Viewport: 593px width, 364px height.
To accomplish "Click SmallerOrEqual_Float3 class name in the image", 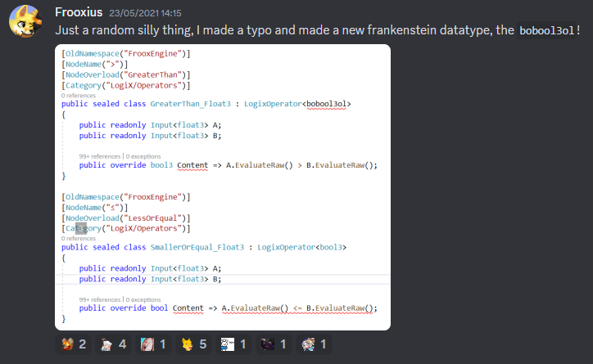I will tap(188, 247).
